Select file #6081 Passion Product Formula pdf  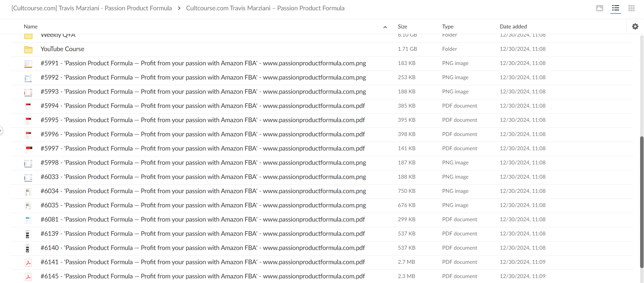[x=203, y=219]
